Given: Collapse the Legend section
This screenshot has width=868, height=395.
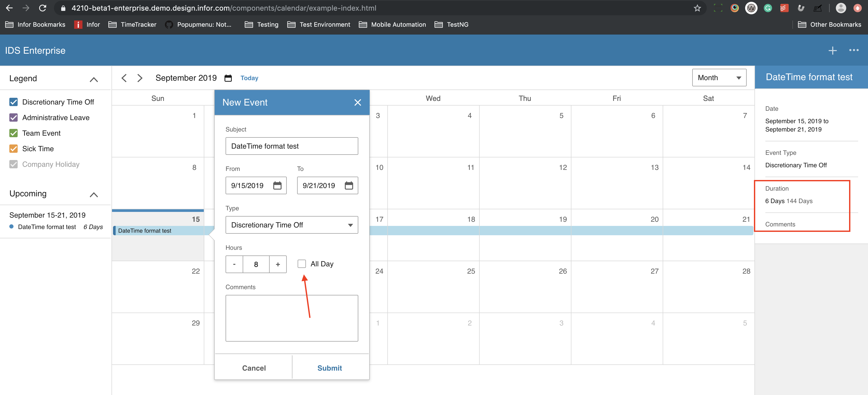Looking at the screenshot, I should (94, 79).
